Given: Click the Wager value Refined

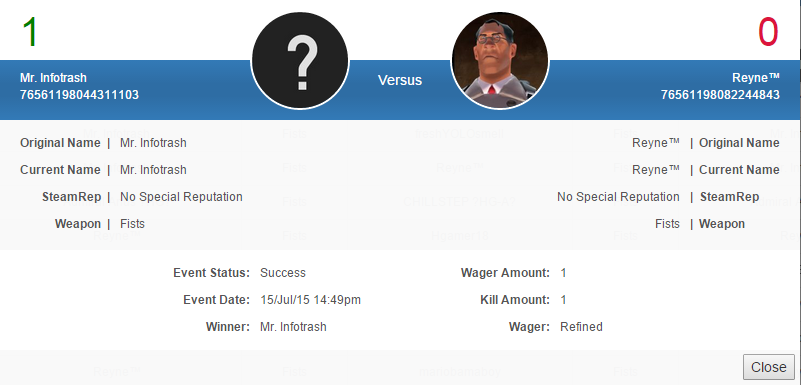Looking at the screenshot, I should coord(581,327).
